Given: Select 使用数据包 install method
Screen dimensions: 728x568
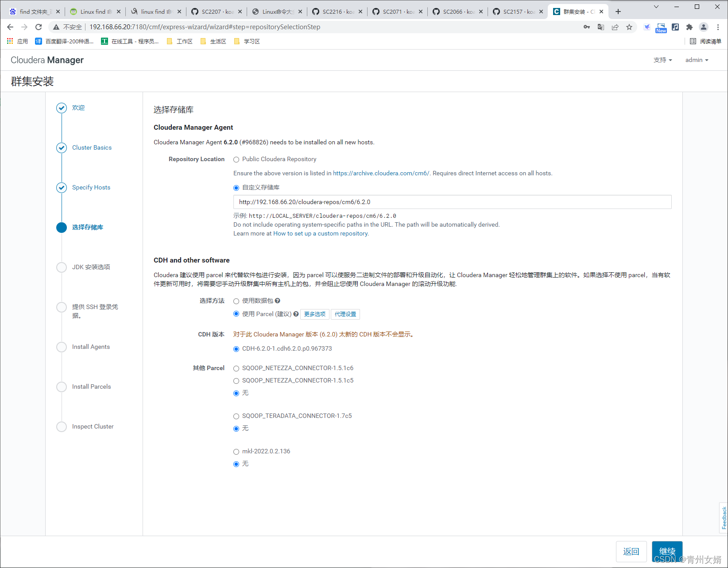Looking at the screenshot, I should tap(236, 301).
